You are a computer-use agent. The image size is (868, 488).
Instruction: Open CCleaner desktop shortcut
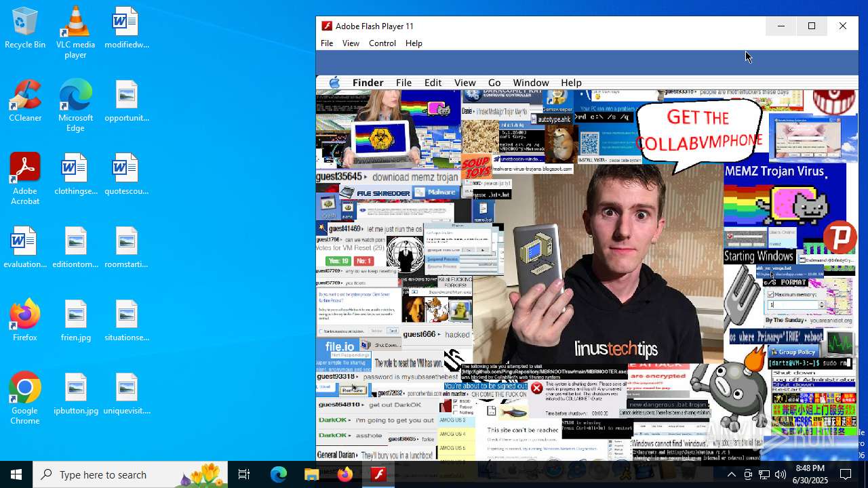25,102
